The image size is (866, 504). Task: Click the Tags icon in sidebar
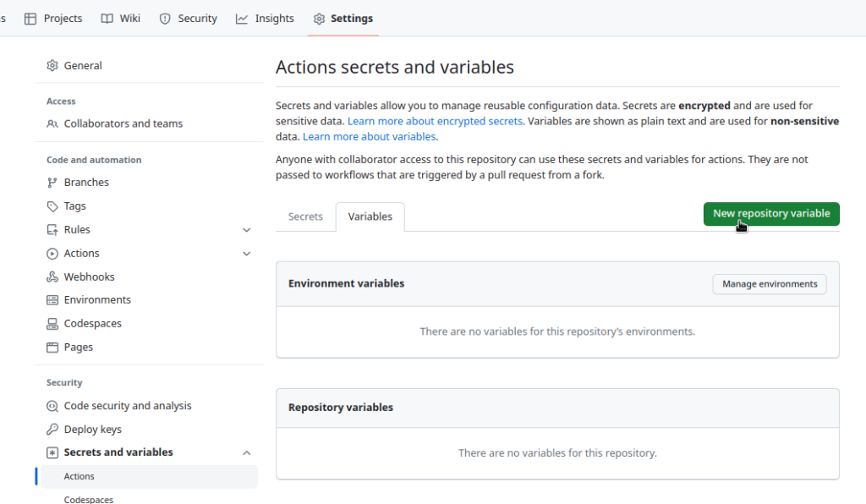[x=52, y=205]
